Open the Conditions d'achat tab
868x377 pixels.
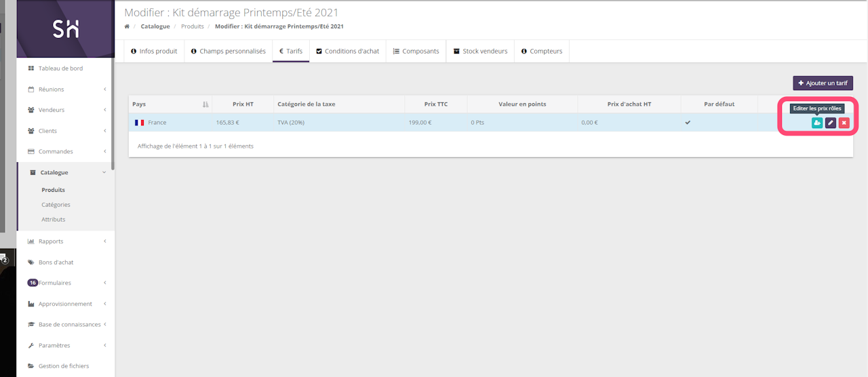pos(348,52)
